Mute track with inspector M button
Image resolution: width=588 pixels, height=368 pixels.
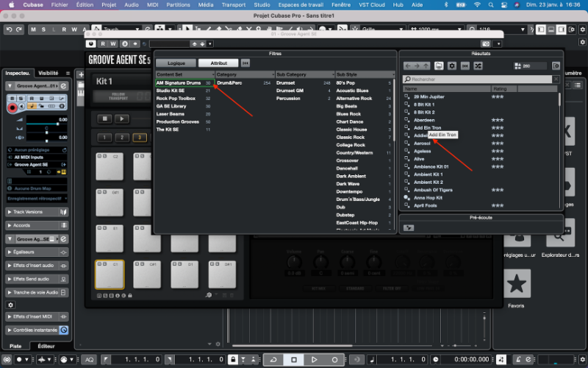pos(12,99)
